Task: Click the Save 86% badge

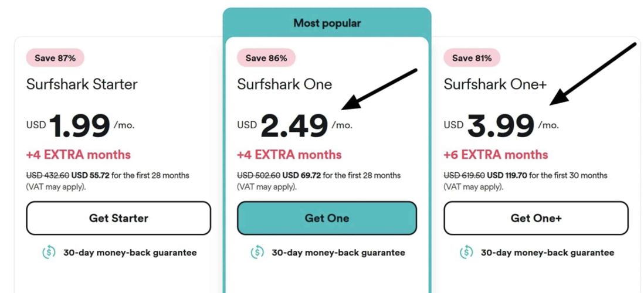Action: 266,58
